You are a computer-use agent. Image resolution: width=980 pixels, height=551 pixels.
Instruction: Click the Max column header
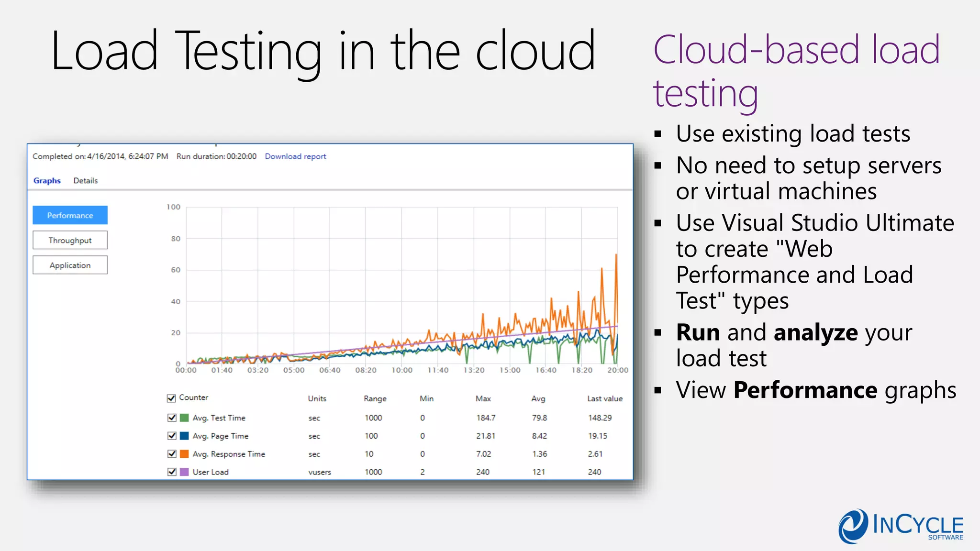(483, 398)
